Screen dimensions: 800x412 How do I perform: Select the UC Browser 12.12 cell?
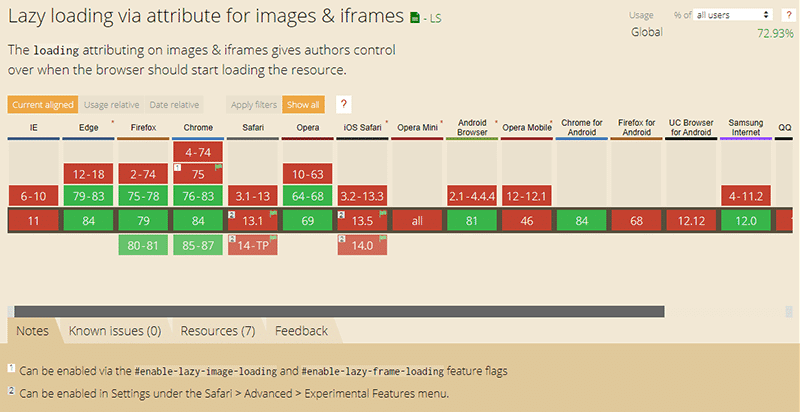pyautogui.click(x=691, y=221)
